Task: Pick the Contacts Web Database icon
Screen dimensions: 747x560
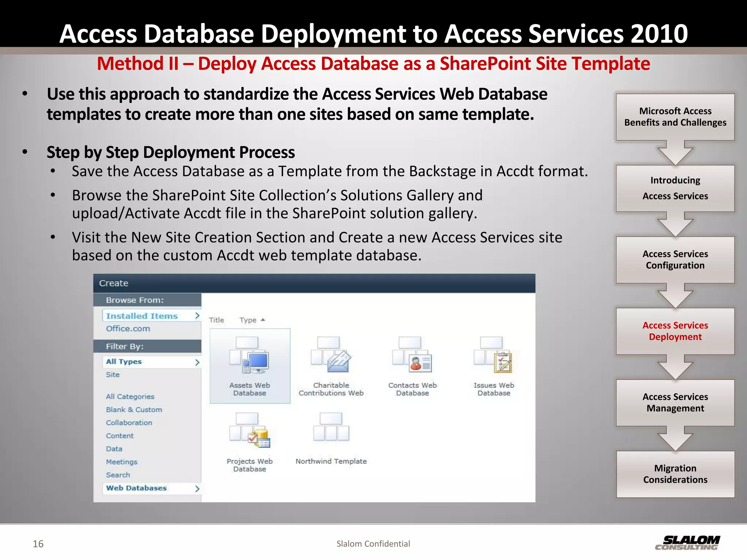Action: 412,355
